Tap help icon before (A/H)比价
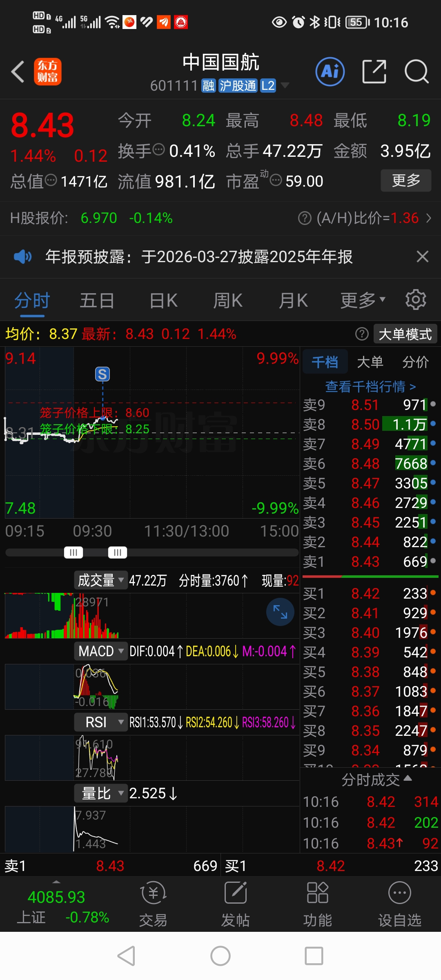Screen dimensions: 441x980 click(x=305, y=218)
